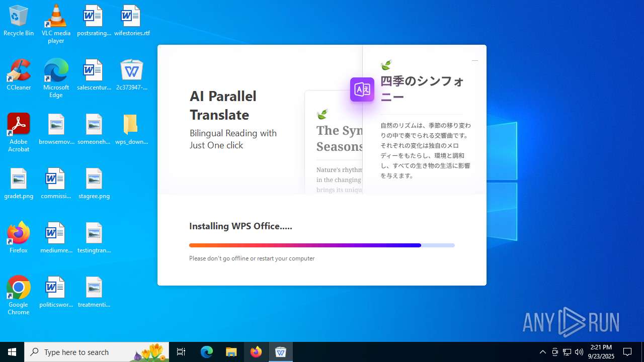Screen dimensions: 644x362
Task: Click the Japanese translated document preview
Action: point(424,120)
